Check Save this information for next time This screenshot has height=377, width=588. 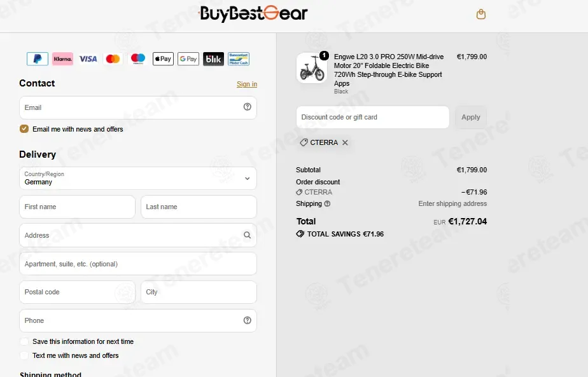pos(24,342)
